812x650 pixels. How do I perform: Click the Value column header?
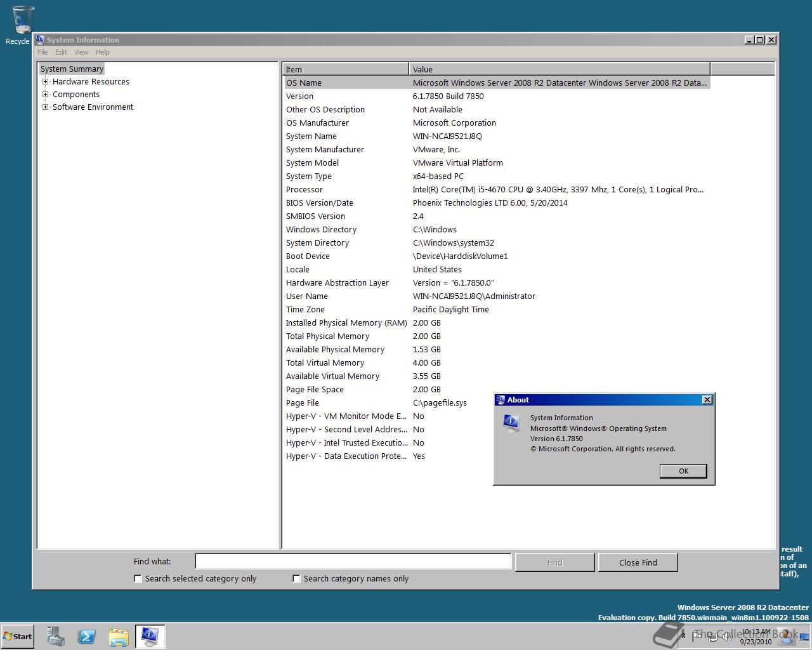coord(560,69)
